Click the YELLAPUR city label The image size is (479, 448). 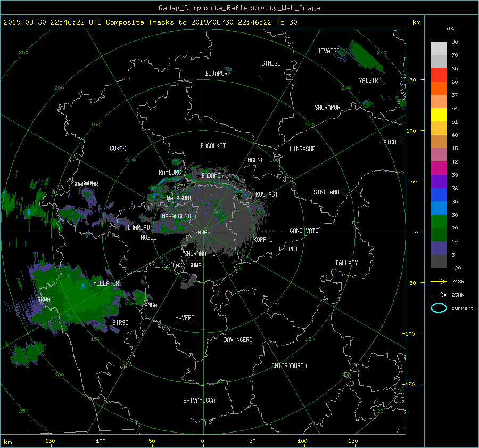(106, 283)
